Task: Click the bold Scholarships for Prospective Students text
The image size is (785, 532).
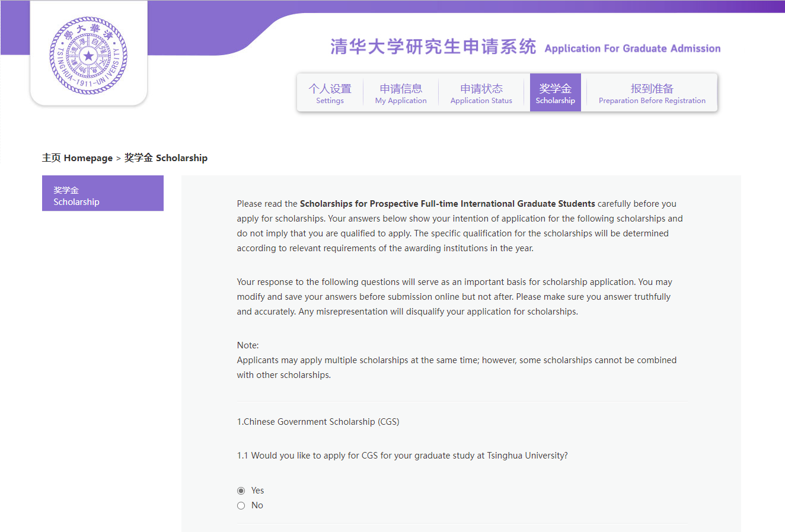Action: click(x=448, y=204)
